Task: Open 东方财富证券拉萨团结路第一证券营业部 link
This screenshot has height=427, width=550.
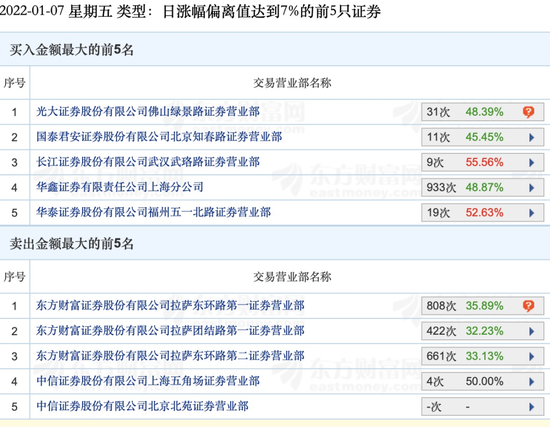Action: click(170, 331)
